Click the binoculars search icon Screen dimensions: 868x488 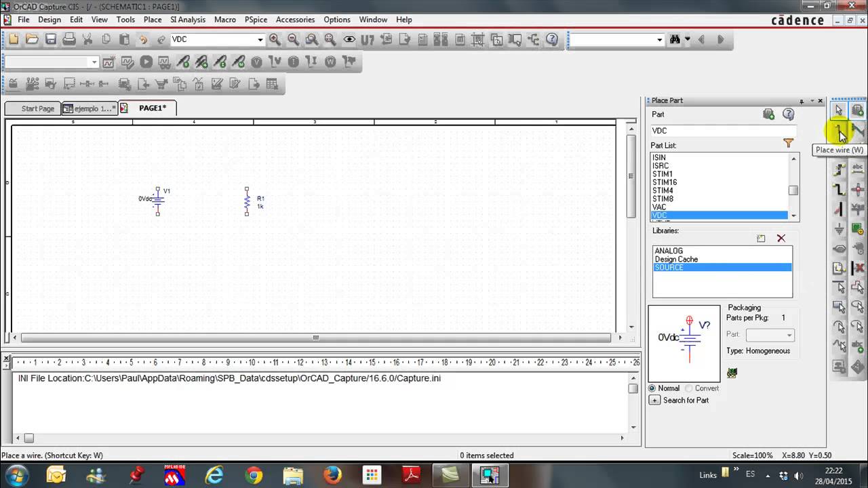click(675, 39)
